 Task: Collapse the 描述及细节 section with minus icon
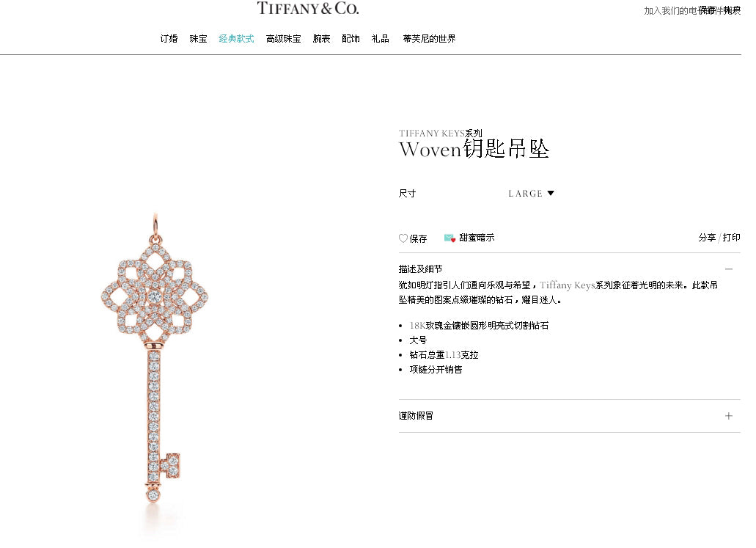pos(729,269)
